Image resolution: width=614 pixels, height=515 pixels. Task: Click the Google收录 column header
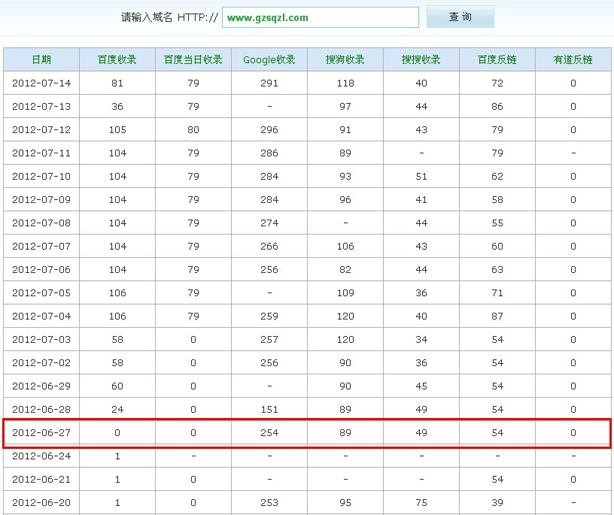point(269,60)
